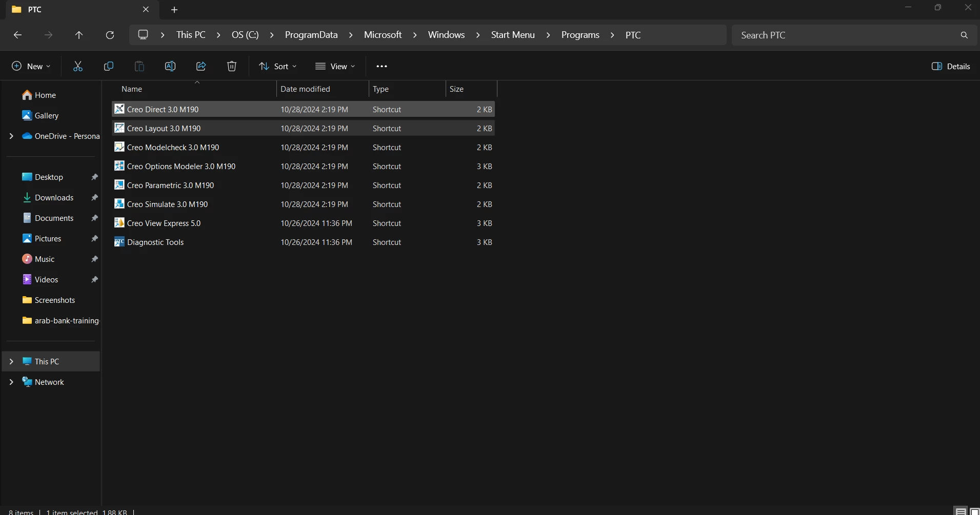
Task: Click chevron after ProgramData in breadcrumb
Action: (x=351, y=35)
